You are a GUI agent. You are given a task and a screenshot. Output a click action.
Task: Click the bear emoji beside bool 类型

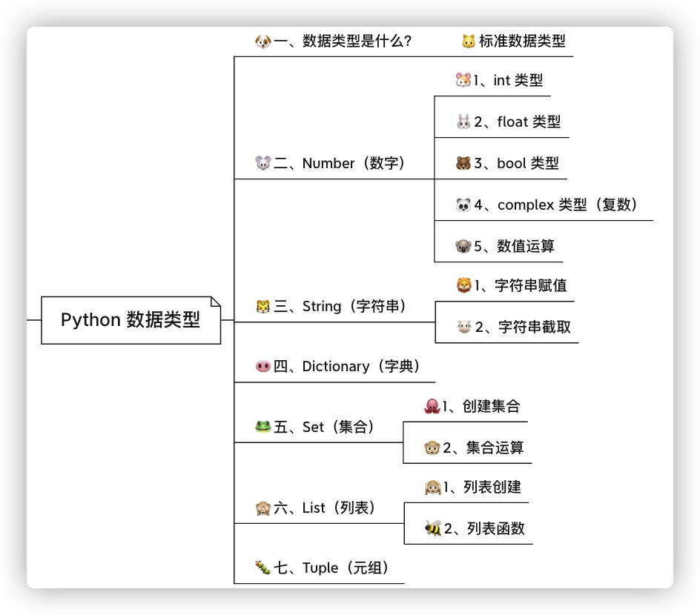click(463, 163)
